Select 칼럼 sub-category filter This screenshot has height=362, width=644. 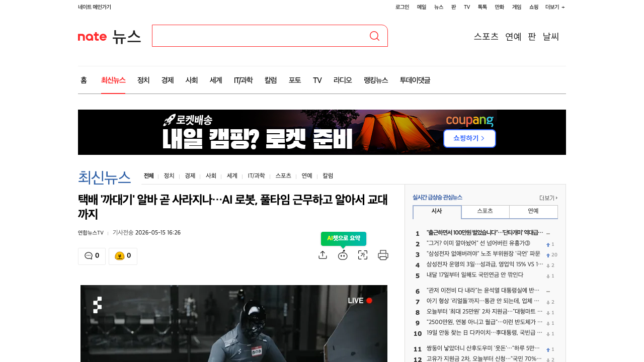(x=328, y=175)
